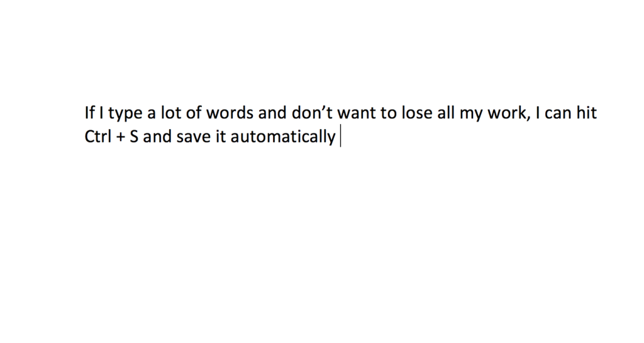Click the word "it" after "save"
The width and height of the screenshot is (644, 343).
click(221, 137)
